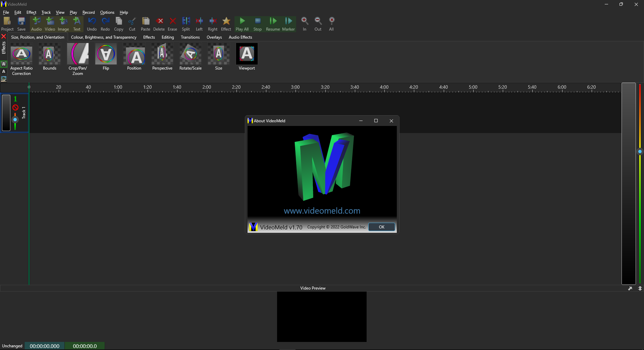This screenshot has width=644, height=350.
Task: Click the Track 1 volume slider knob
Action: 15,120
